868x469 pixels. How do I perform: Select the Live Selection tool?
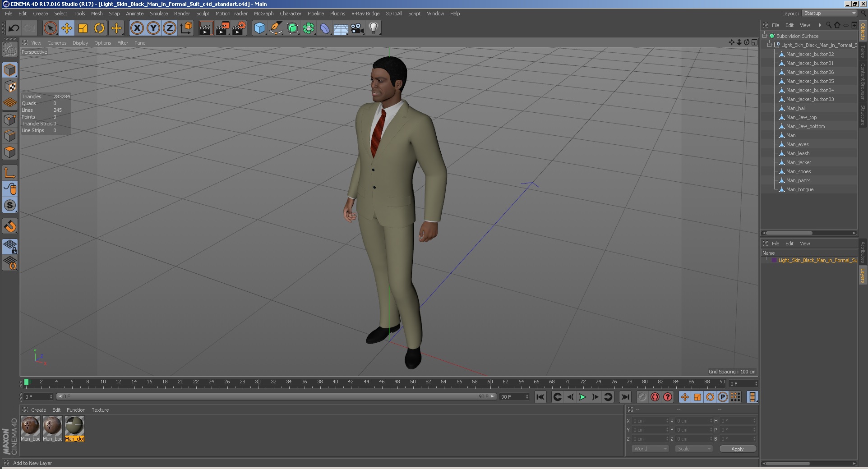51,28
